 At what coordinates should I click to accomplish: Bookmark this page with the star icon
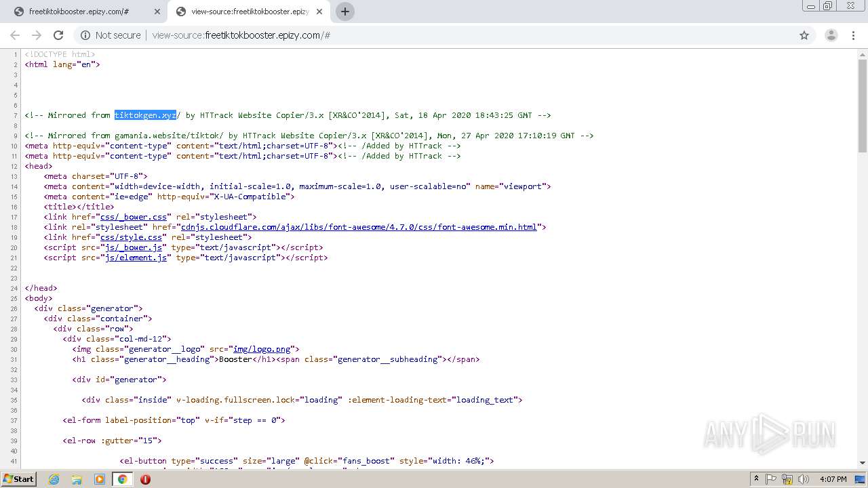[804, 35]
